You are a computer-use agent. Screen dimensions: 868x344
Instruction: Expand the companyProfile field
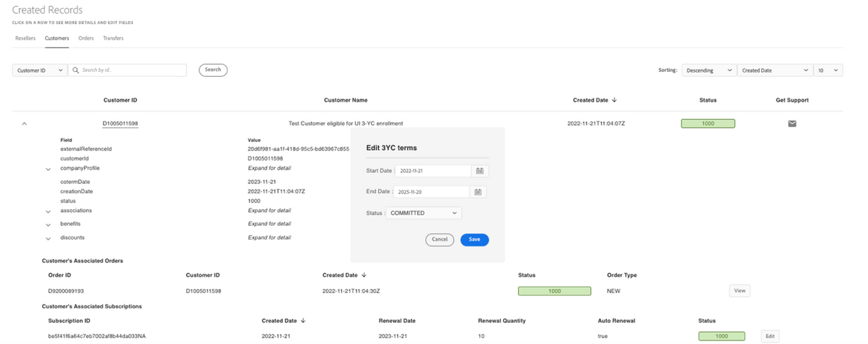[48, 169]
